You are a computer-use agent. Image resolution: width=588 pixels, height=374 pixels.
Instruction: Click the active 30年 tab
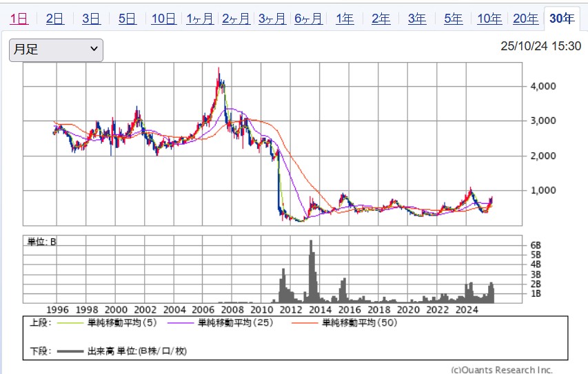(562, 19)
